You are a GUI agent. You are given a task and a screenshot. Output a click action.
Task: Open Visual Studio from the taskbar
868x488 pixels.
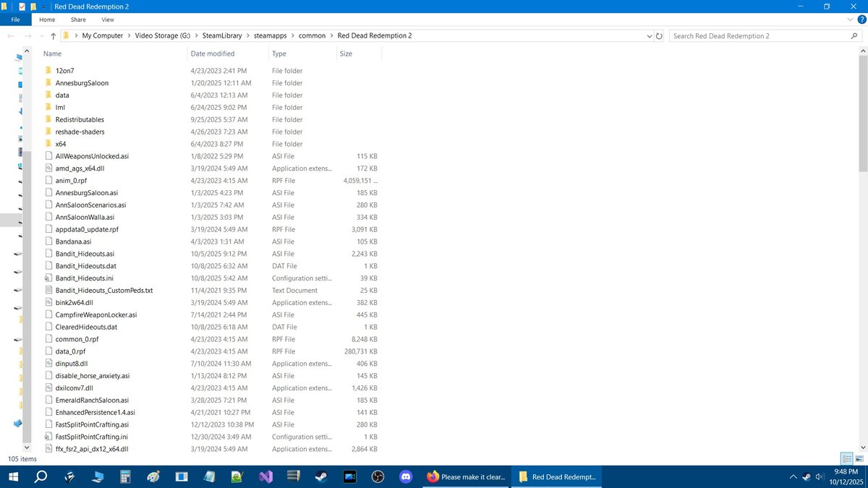point(265,477)
